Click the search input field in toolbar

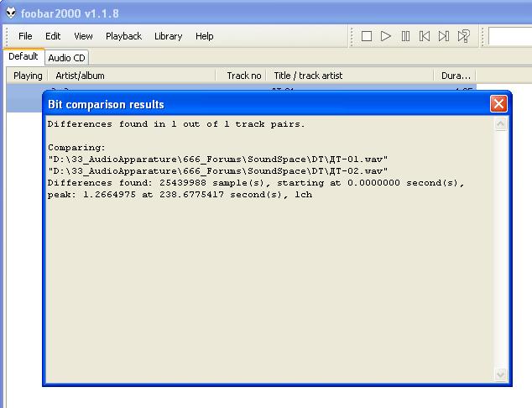(510, 36)
